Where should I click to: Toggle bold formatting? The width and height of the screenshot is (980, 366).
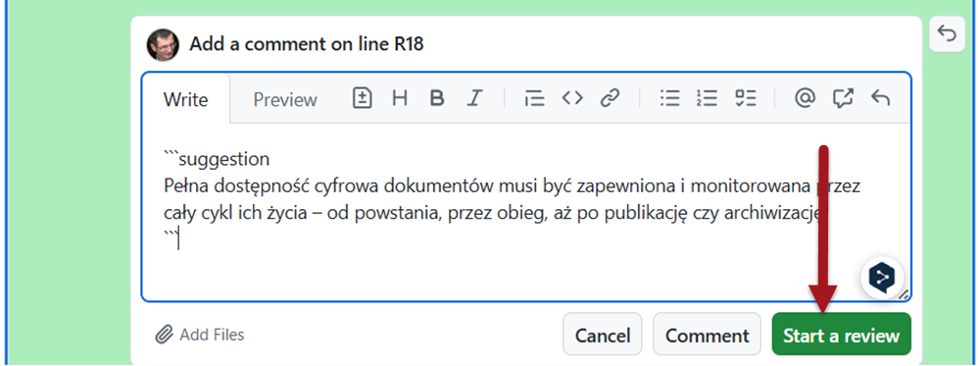pyautogui.click(x=437, y=98)
